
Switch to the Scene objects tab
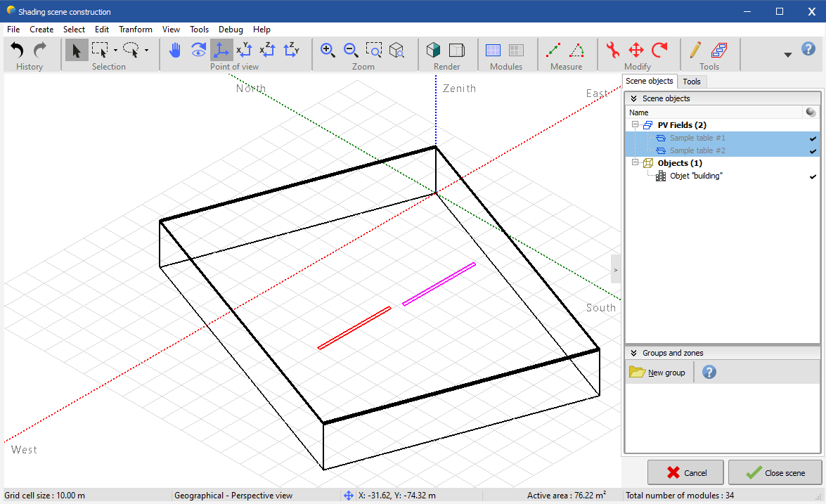pos(649,81)
